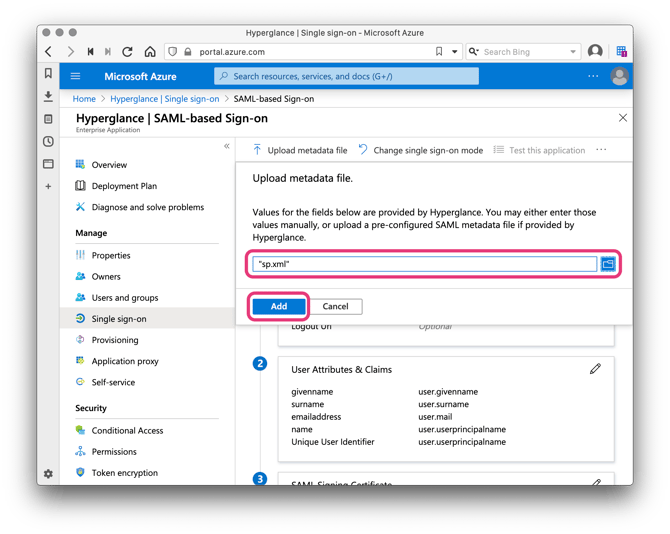Open the Azure hamburger menu
The width and height of the screenshot is (670, 534).
coord(75,77)
